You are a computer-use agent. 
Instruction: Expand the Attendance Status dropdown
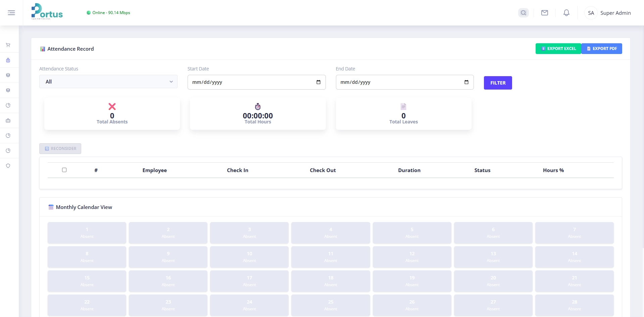point(108,82)
